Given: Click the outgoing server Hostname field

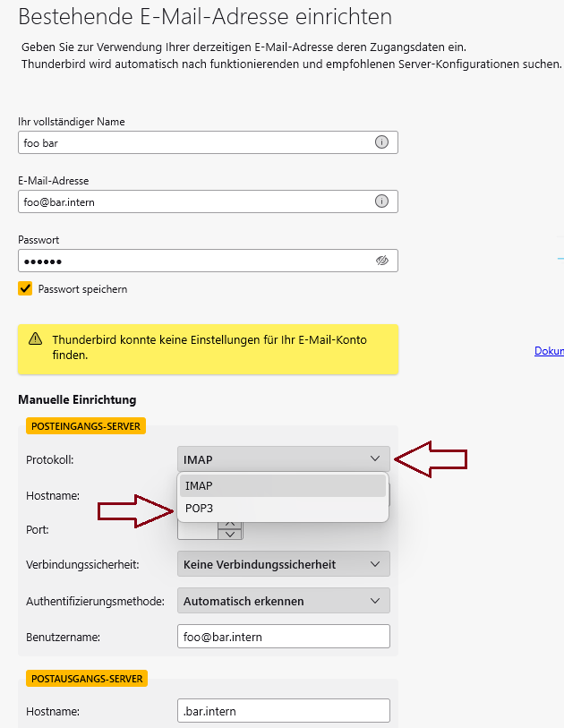Looking at the screenshot, I should pos(284,711).
